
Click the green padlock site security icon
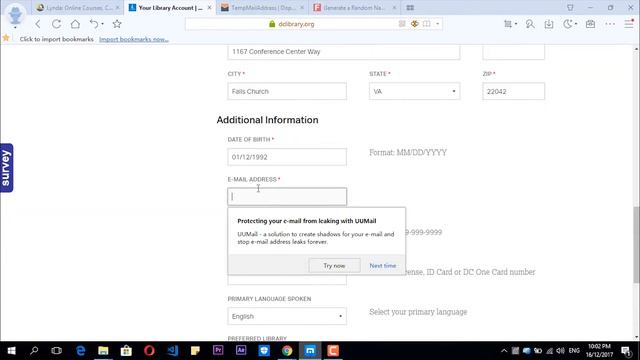(x=272, y=24)
